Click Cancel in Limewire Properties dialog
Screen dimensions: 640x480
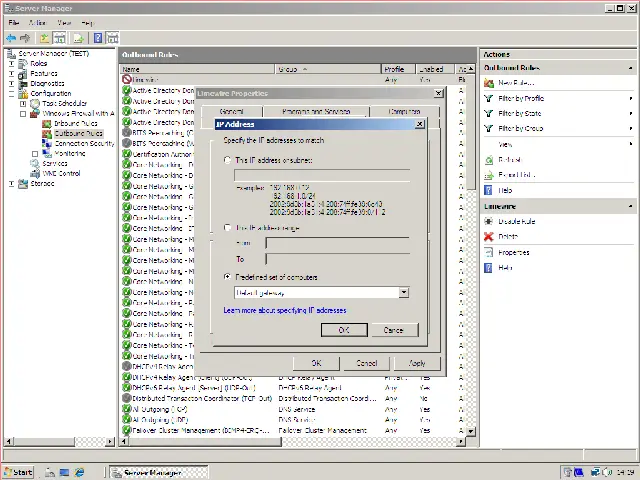click(x=367, y=363)
